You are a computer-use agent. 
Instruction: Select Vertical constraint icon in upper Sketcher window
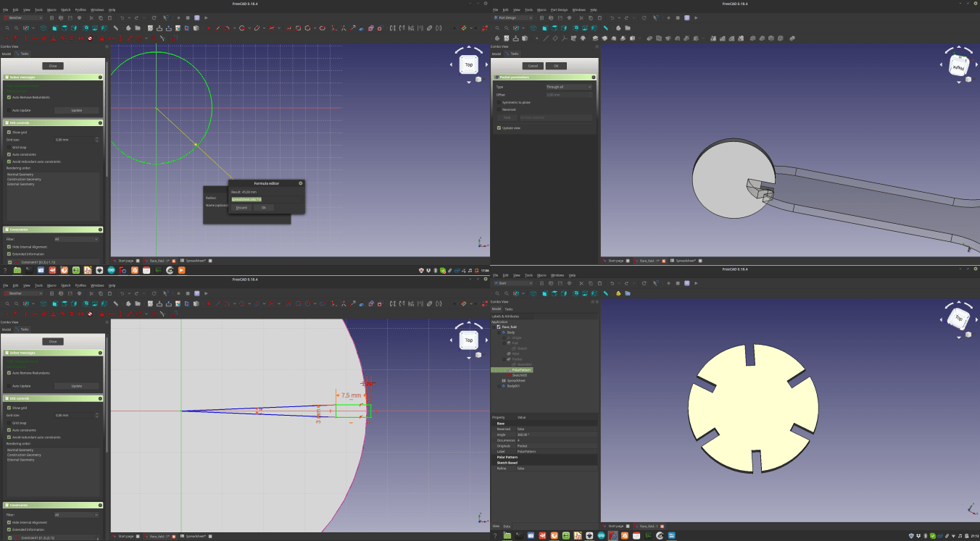click(x=25, y=38)
